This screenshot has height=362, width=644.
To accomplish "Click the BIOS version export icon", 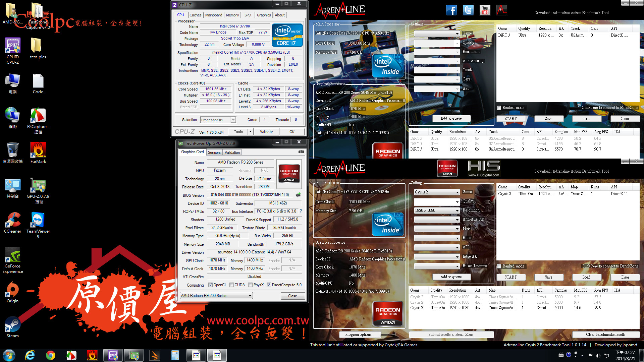I will click(298, 195).
